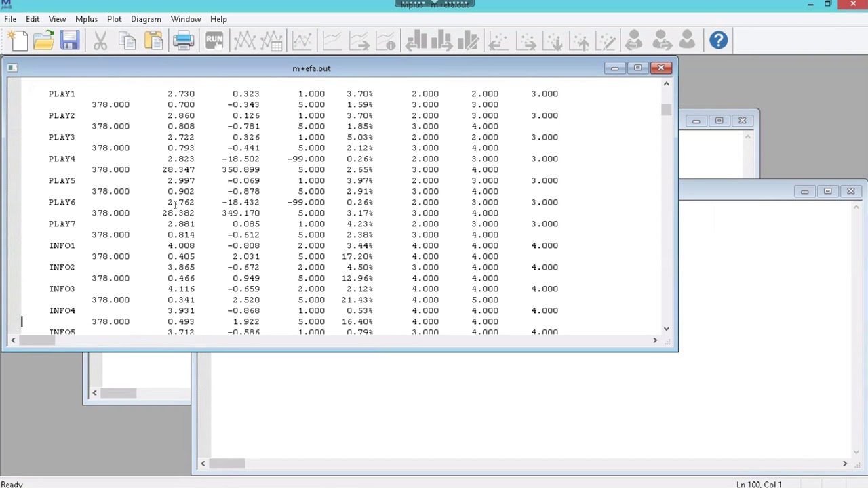Run the Mplus analysis with RUN button
The width and height of the screenshot is (868, 488).
tap(214, 41)
